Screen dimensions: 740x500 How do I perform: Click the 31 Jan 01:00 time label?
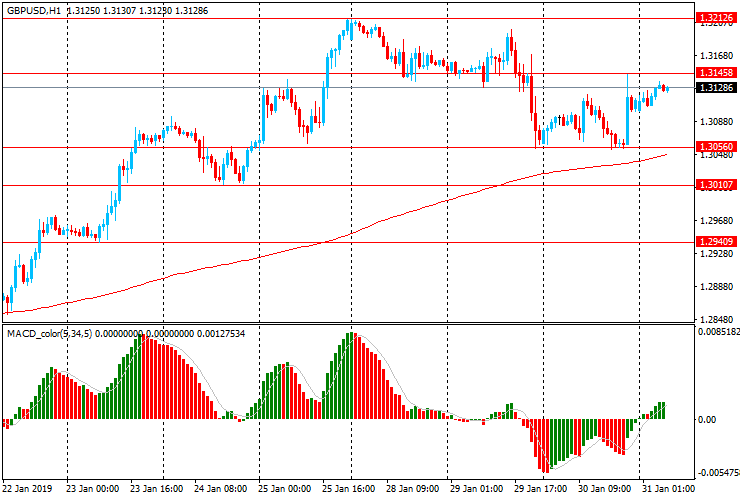pyautogui.click(x=668, y=488)
